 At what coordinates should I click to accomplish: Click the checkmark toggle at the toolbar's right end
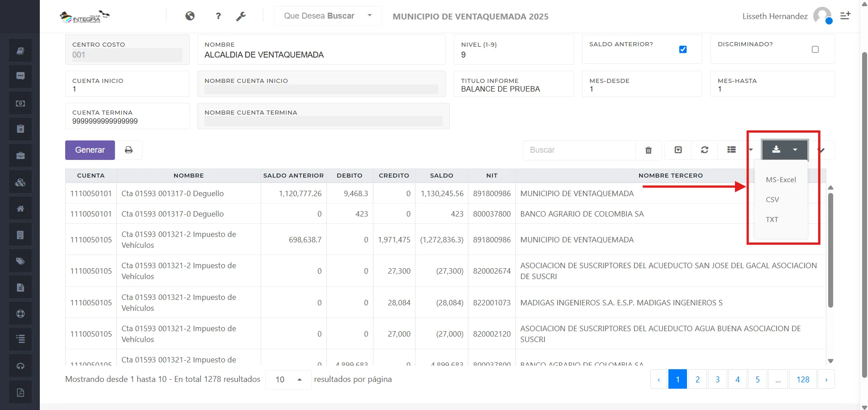(x=820, y=150)
